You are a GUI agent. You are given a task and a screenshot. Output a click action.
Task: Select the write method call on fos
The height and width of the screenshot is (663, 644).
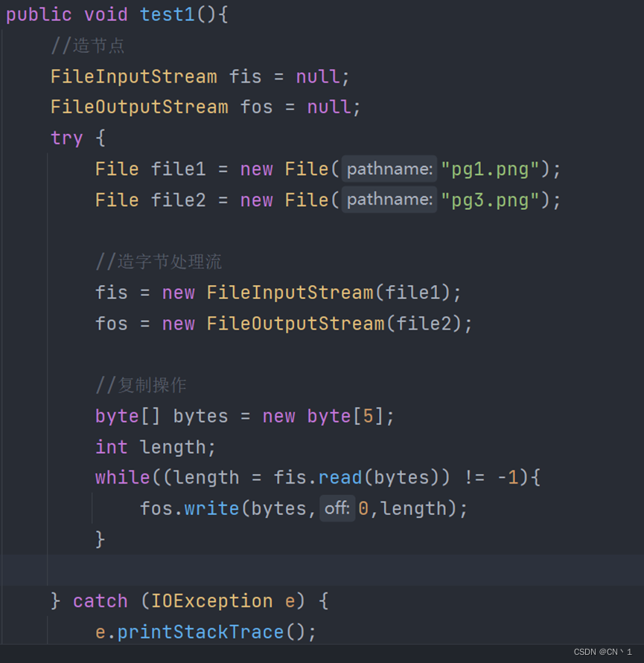tap(211, 508)
